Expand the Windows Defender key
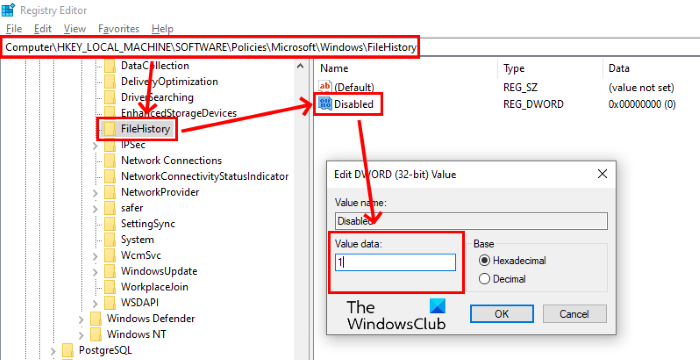 pos(81,319)
